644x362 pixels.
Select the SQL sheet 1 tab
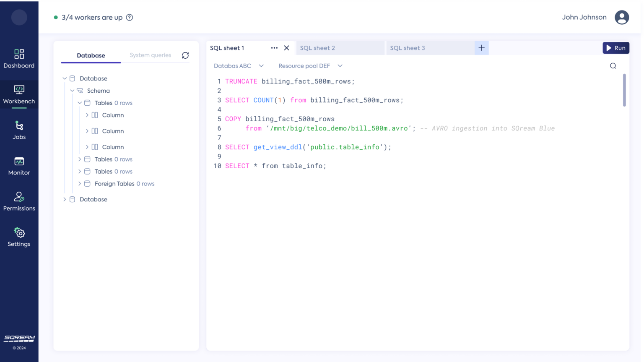coord(227,48)
